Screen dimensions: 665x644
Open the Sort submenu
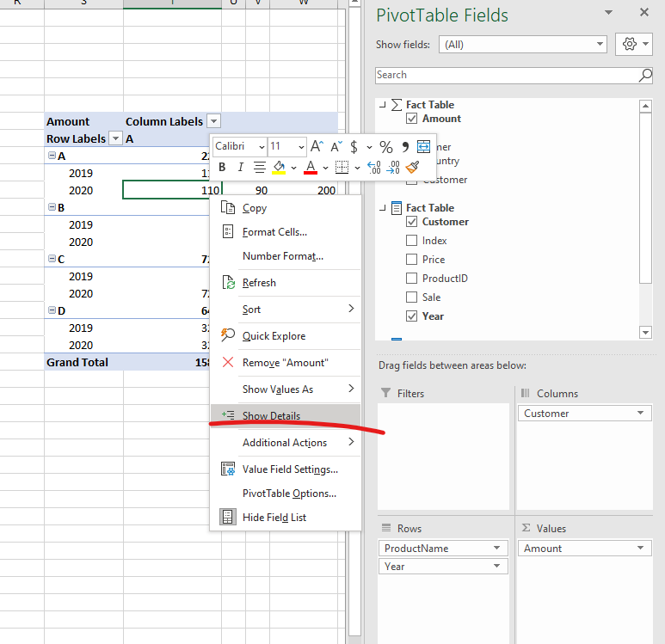(286, 309)
